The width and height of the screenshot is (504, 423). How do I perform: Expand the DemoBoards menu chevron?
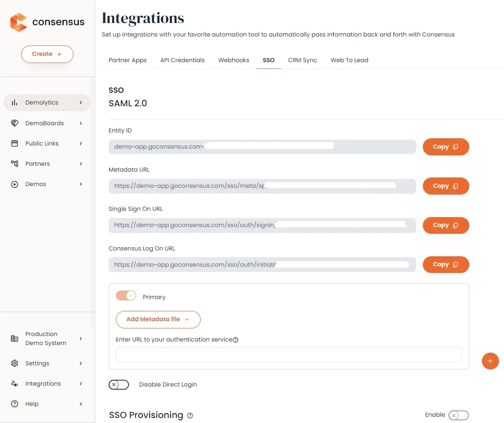coord(81,123)
